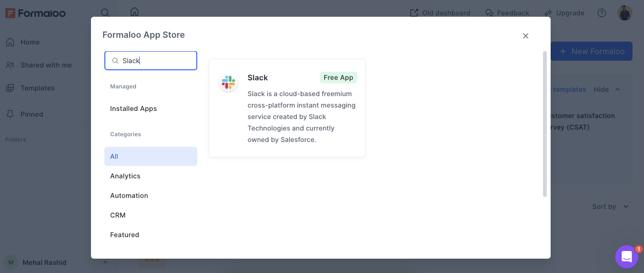Open Shared with me in sidebar

coord(45,65)
